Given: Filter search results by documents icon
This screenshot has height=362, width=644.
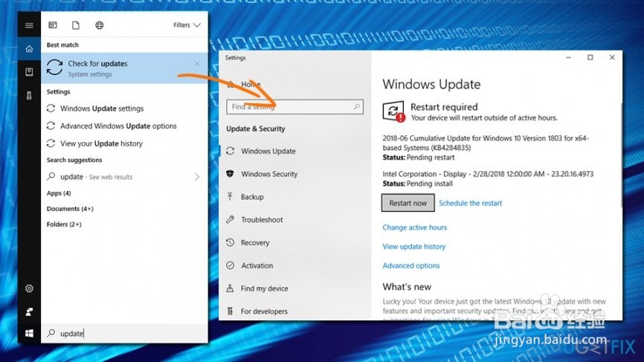Looking at the screenshot, I should [x=76, y=25].
